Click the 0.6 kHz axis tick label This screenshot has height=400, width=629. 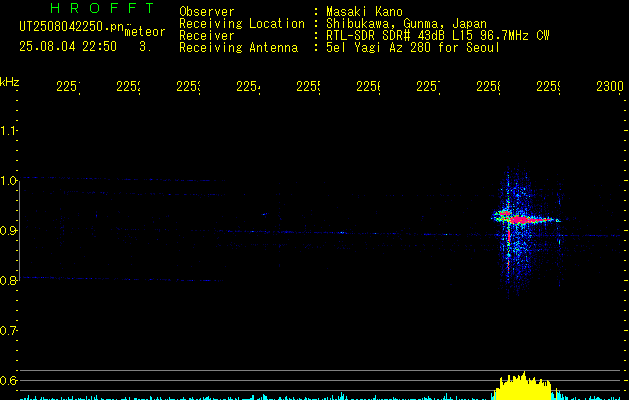tap(8, 380)
